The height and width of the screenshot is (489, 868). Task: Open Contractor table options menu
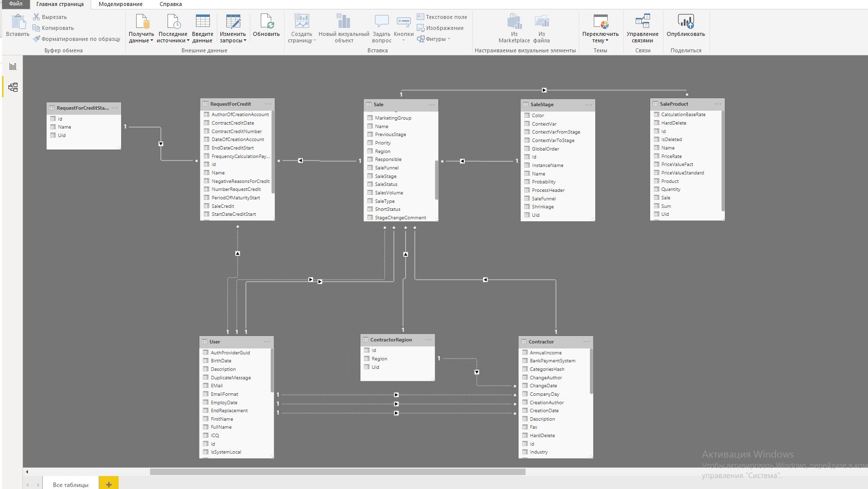586,342
